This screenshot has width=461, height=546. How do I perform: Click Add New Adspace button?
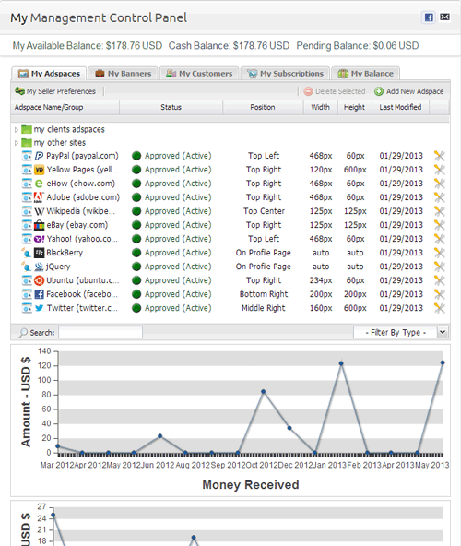[x=409, y=91]
